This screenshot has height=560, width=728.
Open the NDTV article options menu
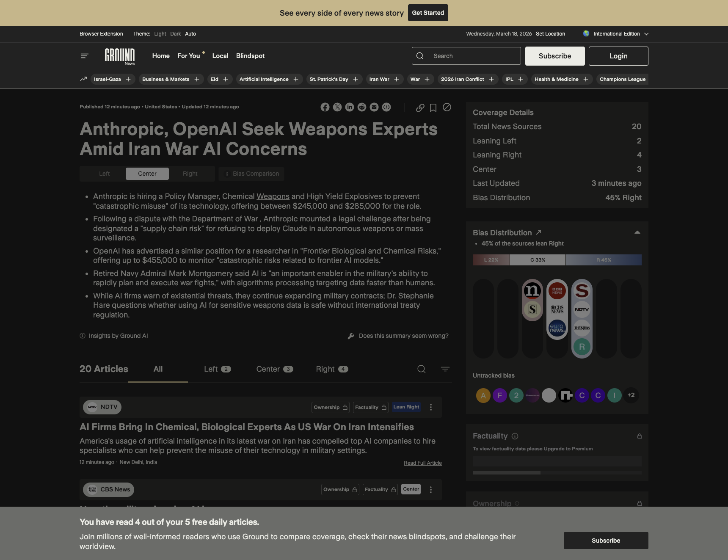[x=431, y=407]
